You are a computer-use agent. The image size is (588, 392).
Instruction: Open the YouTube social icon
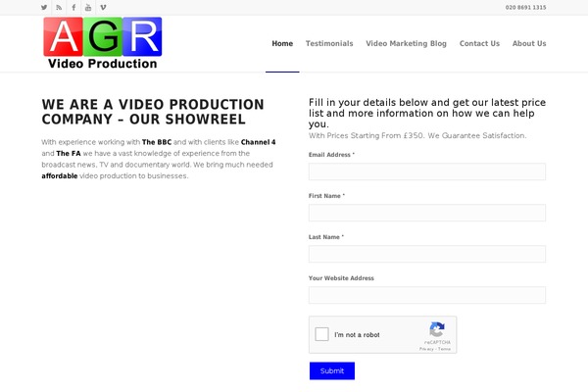click(88, 8)
